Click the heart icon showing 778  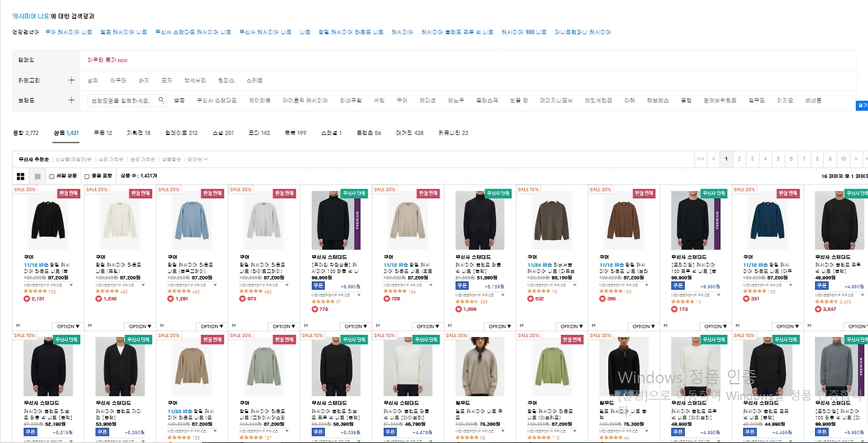[x=314, y=309]
